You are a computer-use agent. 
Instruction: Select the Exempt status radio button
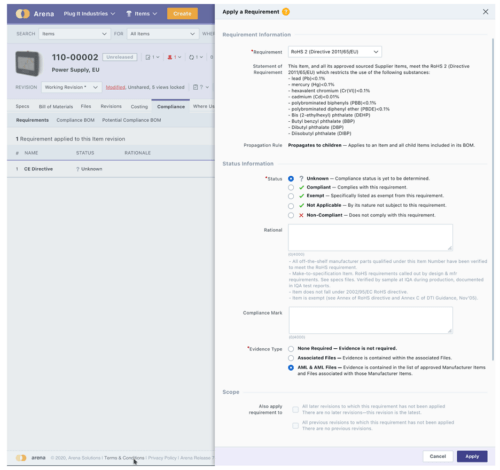[x=291, y=196]
